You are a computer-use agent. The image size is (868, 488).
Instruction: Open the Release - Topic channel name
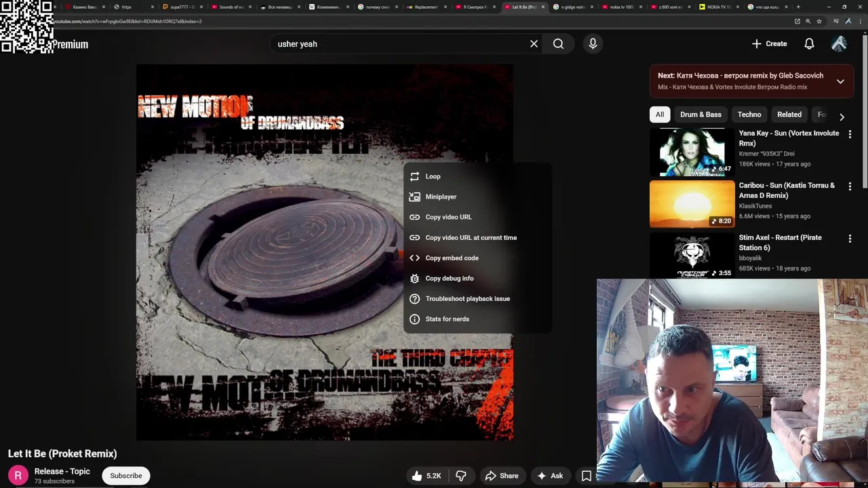(x=62, y=472)
